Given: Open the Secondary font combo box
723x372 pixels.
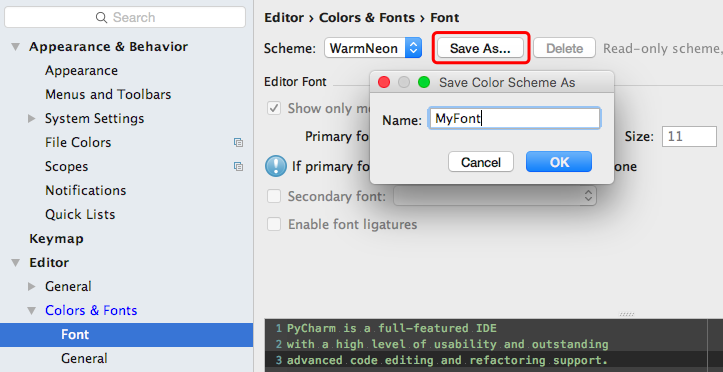Looking at the screenshot, I should pyautogui.click(x=495, y=196).
